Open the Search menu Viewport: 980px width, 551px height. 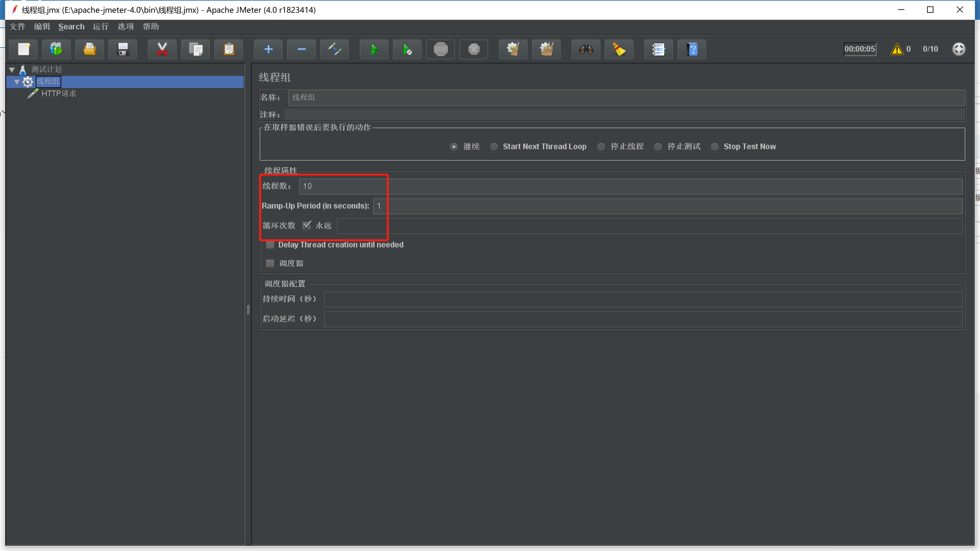[71, 26]
